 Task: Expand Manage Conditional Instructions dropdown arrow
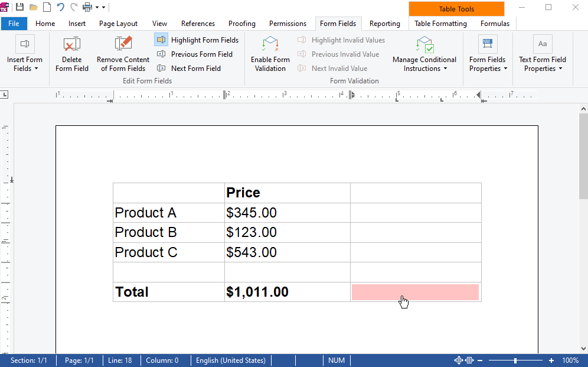coord(446,69)
